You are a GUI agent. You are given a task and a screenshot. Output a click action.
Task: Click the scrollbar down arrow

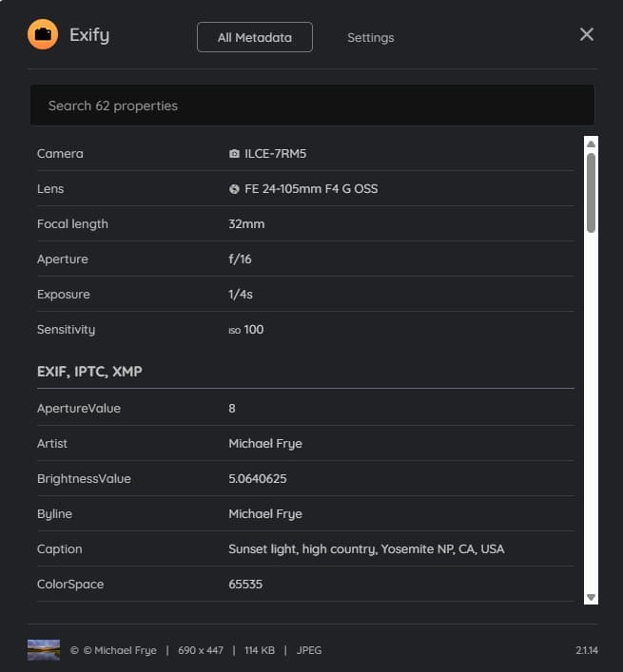[591, 597]
